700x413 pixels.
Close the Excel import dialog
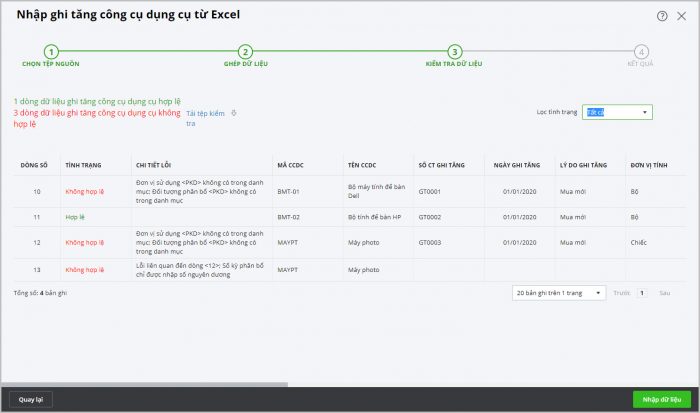(x=682, y=16)
